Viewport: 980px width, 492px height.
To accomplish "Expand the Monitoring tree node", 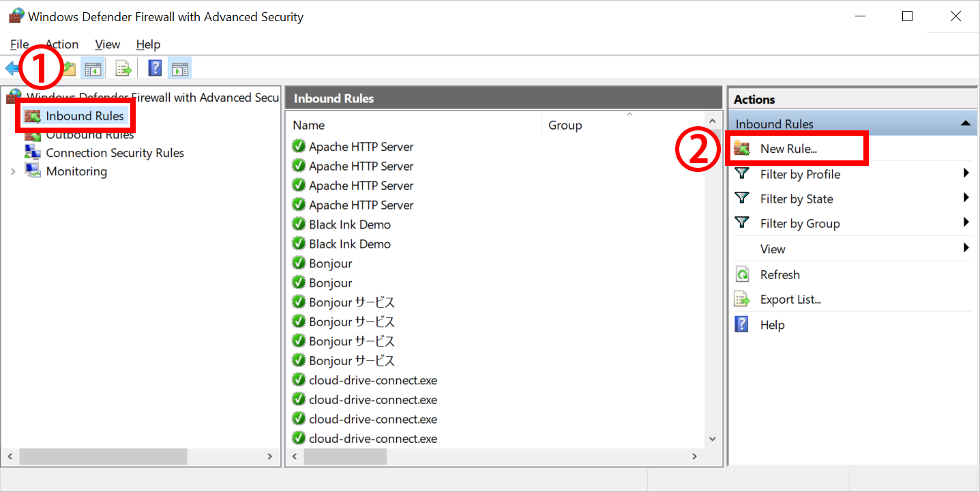I will pyautogui.click(x=13, y=171).
